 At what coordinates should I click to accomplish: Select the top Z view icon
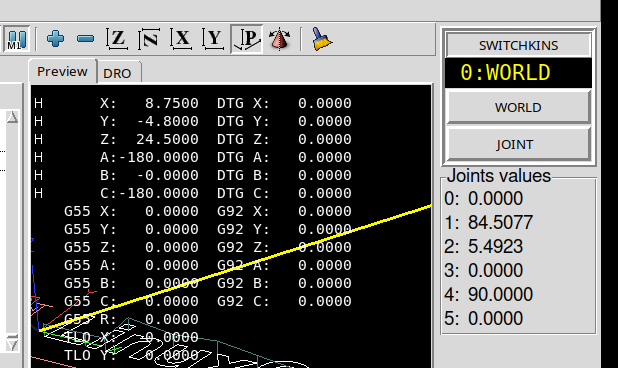pos(117,39)
